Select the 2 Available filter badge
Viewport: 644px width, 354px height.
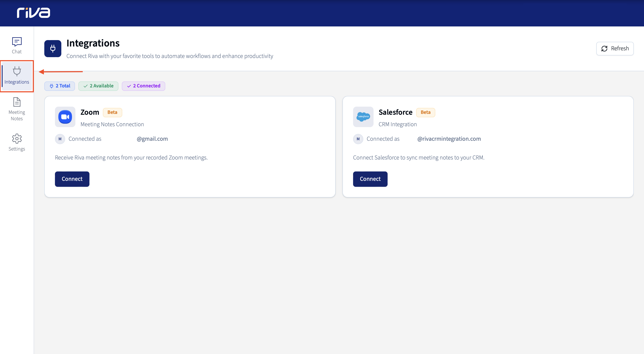coord(98,86)
